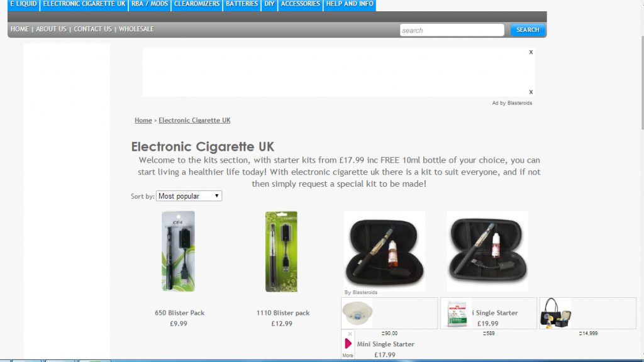
Task: Open the 650 Blister Pack product image
Action: (x=178, y=251)
